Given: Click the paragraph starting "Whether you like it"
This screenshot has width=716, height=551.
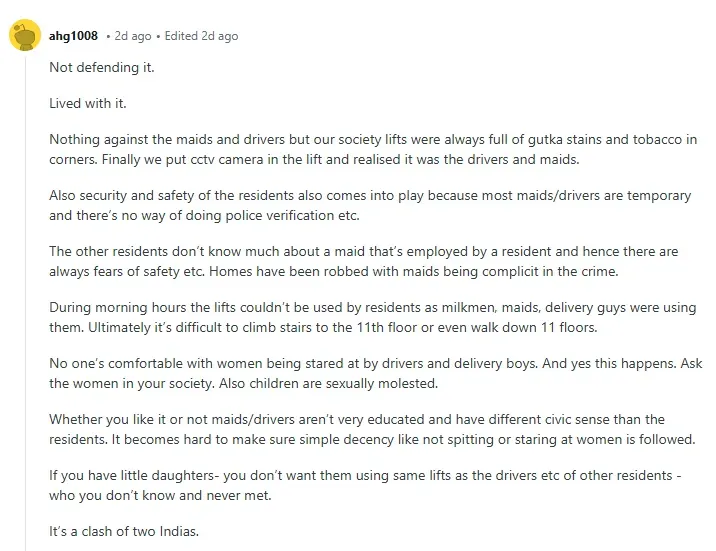Looking at the screenshot, I should [x=372, y=430].
